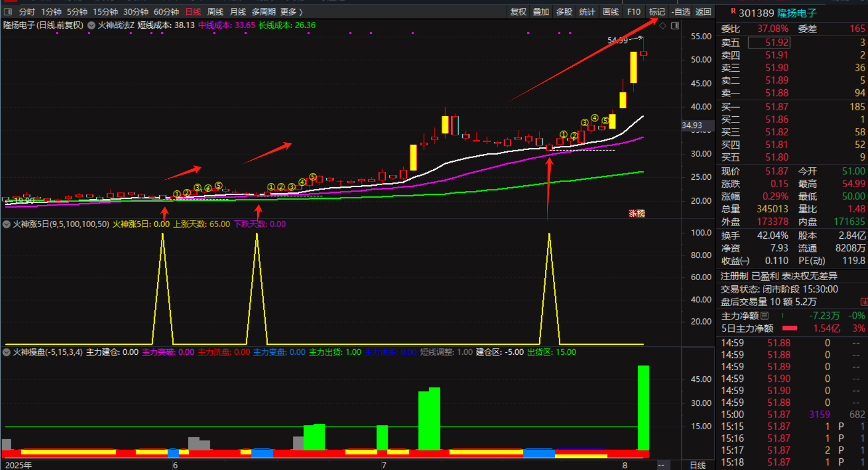This screenshot has width=868, height=470.
Task: Open the list icon next to 主力净额
Action: pos(765,316)
